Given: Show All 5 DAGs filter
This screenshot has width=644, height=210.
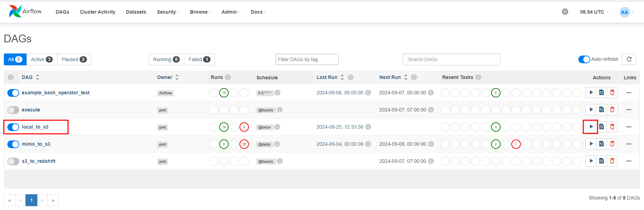Looking at the screenshot, I should [x=15, y=59].
